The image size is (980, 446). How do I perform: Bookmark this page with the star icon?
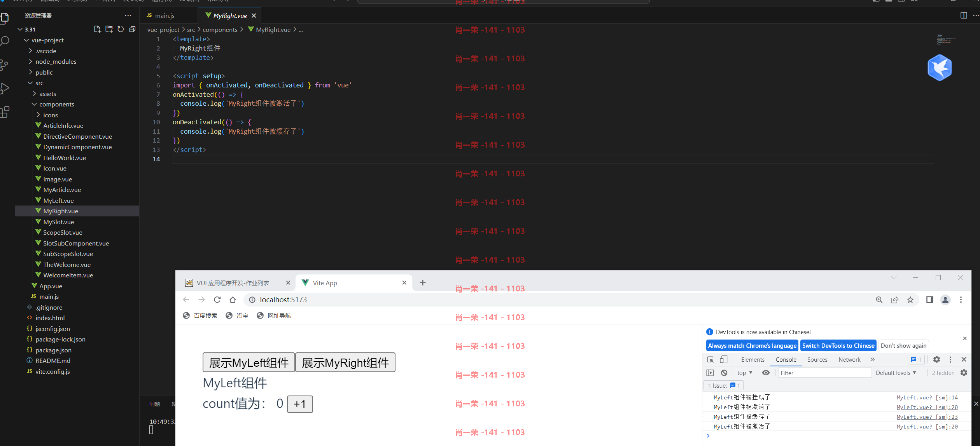910,300
